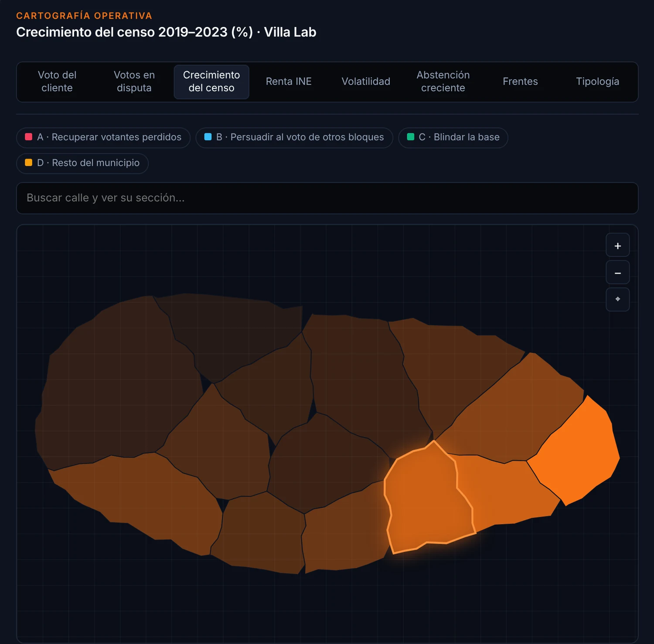The height and width of the screenshot is (644, 654).
Task: Focus the Buscar calle search field
Action: click(x=327, y=198)
